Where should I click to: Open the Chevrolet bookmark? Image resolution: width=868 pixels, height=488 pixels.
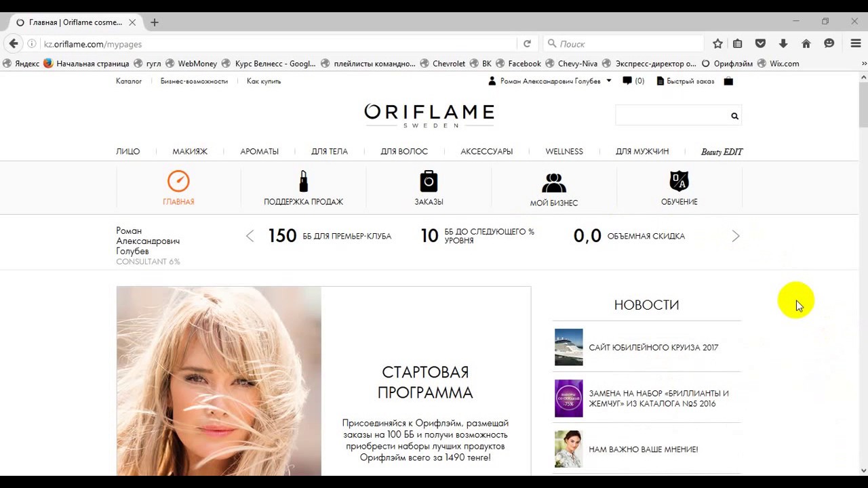pyautogui.click(x=442, y=64)
